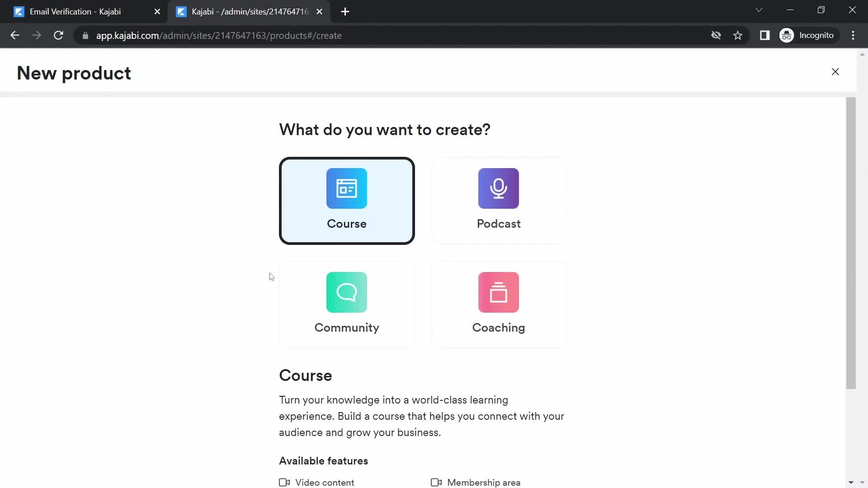Click the pink Coaching stack icon

[x=499, y=292]
